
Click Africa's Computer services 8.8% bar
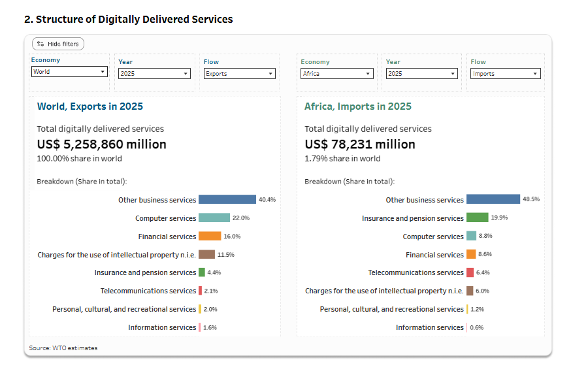coord(471,237)
